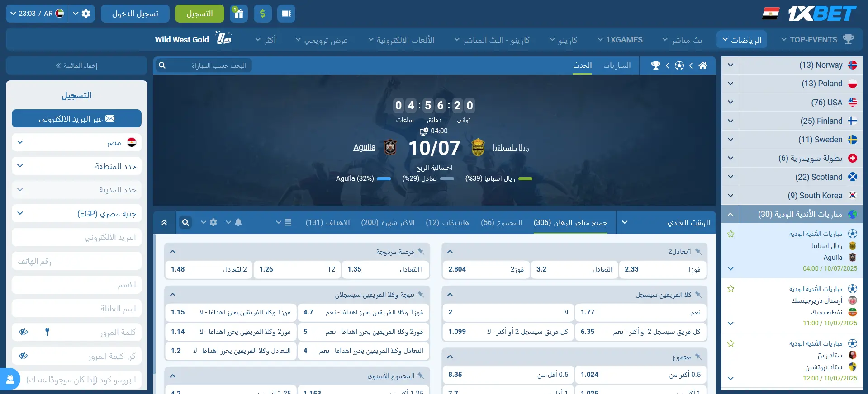Screen dimensions: 868x394
Task: Click the trophy icon in breadcrumb bar
Action: click(655, 66)
